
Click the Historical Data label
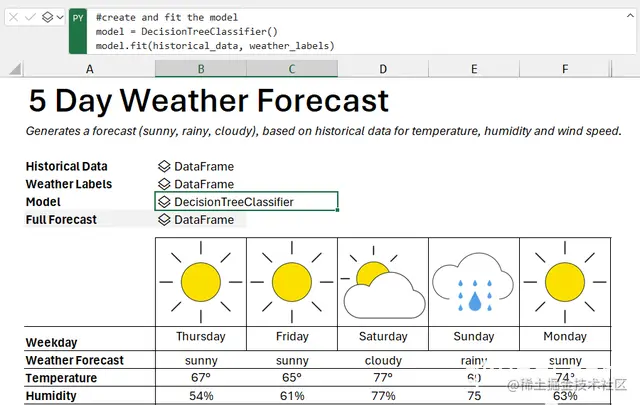pos(67,167)
